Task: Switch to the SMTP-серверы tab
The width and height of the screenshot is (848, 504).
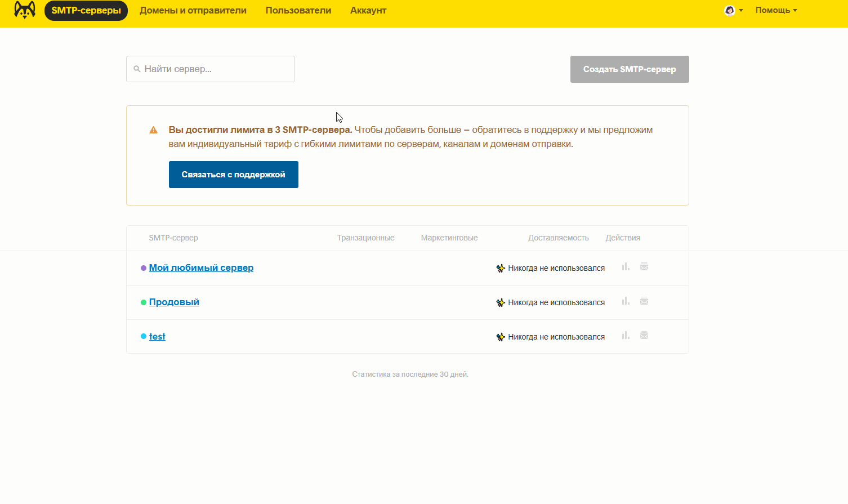Action: point(86,10)
